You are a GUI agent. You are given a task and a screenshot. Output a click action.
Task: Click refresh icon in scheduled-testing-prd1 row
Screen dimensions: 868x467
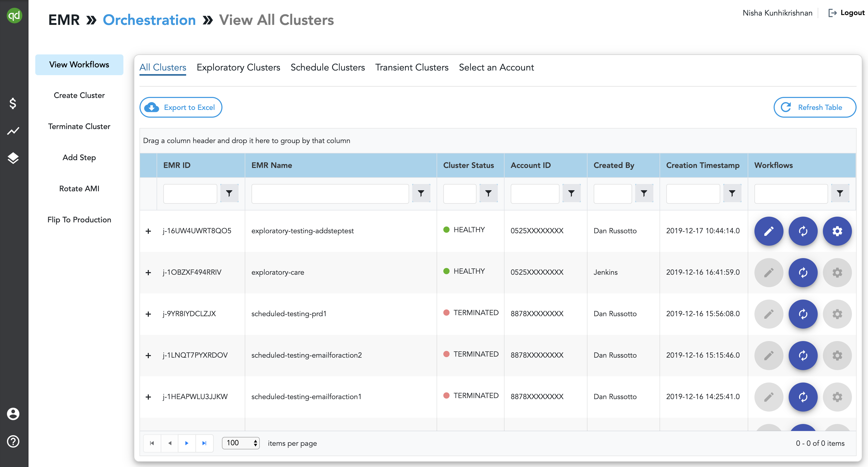pos(803,314)
